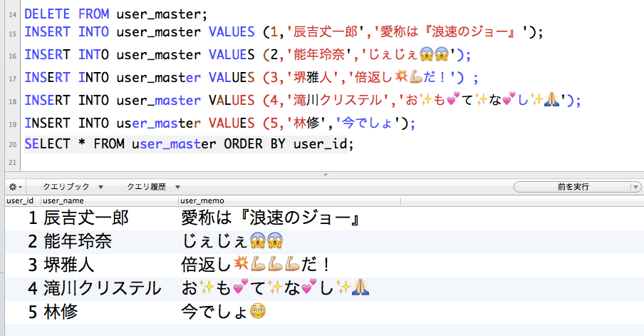This screenshot has width=644, height=336.
Task: Click memo cell starting with 倍返し
Action: pyautogui.click(x=256, y=265)
